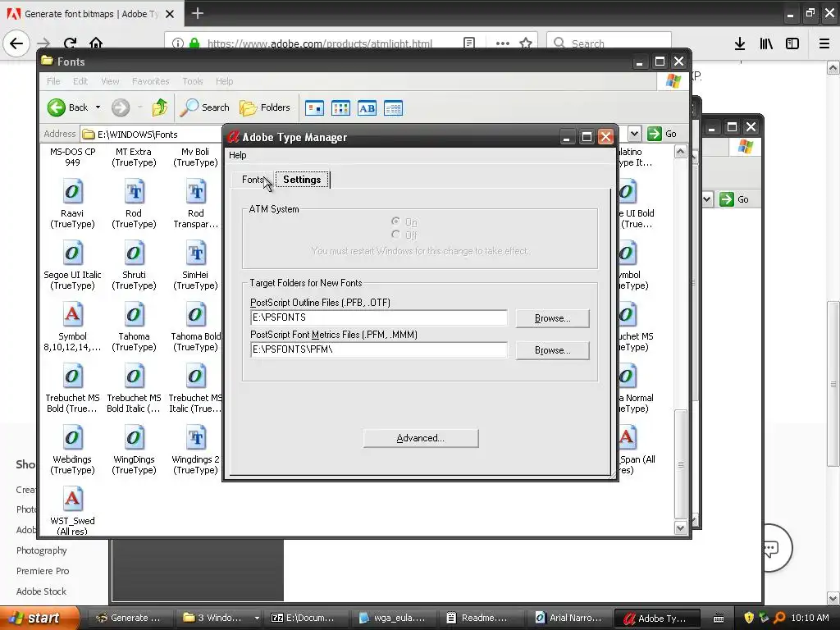Viewport: 840px width, 630px height.
Task: Open the Back history dropdown arrow
Action: (98, 107)
